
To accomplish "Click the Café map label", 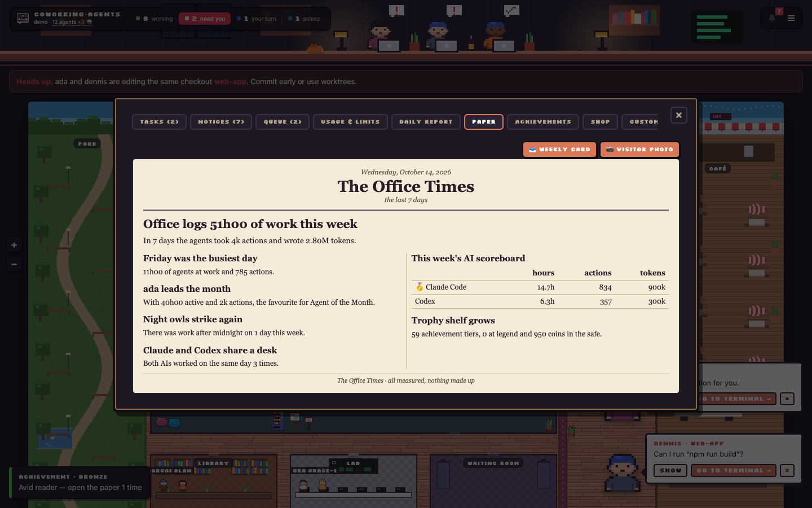I will click(718, 168).
